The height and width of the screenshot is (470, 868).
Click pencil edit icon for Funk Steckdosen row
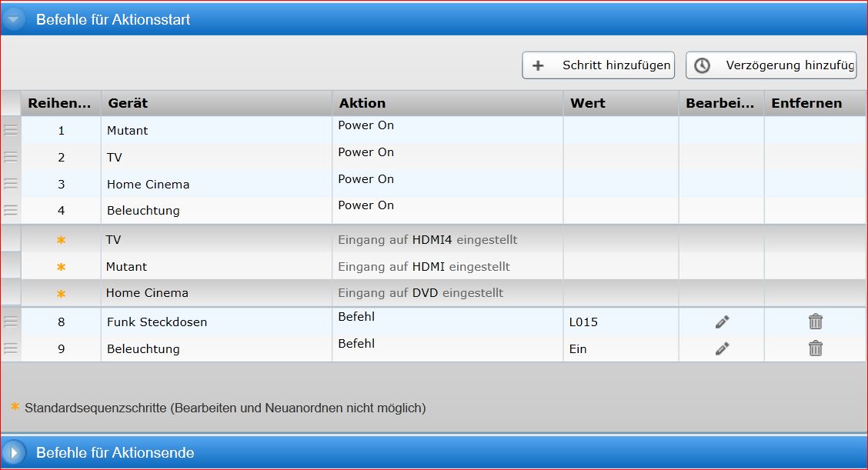click(x=721, y=322)
